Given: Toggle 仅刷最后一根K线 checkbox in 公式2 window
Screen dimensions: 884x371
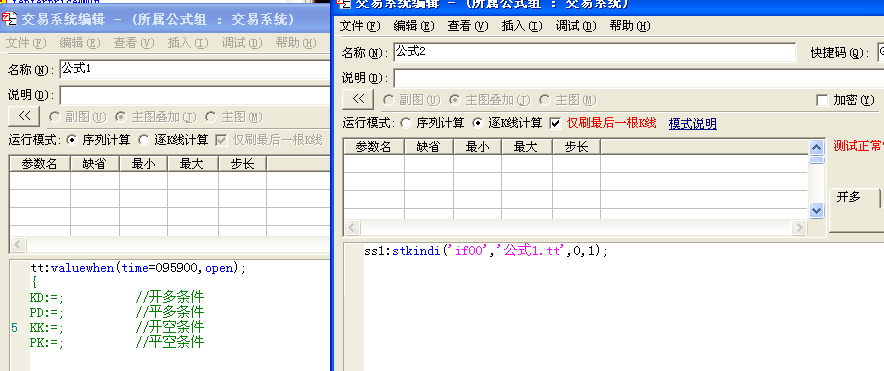Looking at the screenshot, I should [555, 123].
